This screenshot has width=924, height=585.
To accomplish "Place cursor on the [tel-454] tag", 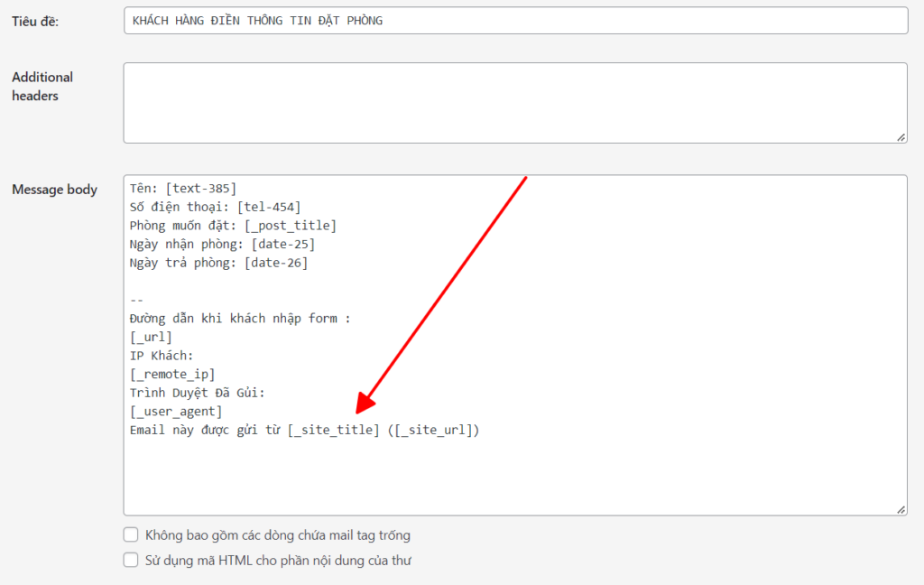I will point(269,207).
